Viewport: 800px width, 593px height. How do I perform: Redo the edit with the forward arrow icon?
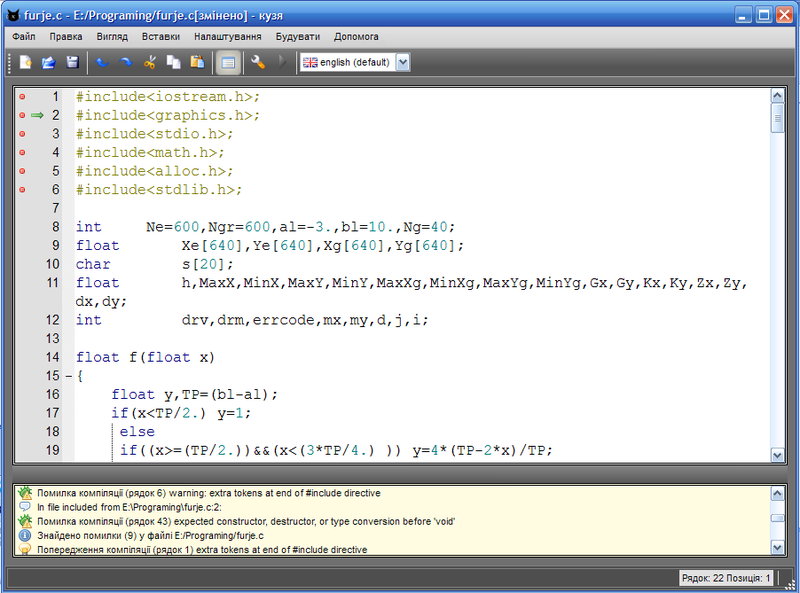tap(126, 62)
